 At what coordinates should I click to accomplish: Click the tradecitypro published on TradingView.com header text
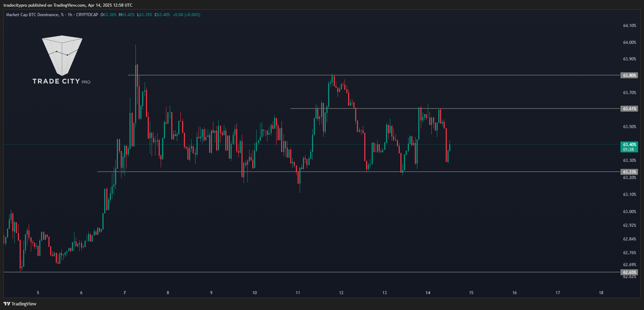pyautogui.click(x=68, y=5)
